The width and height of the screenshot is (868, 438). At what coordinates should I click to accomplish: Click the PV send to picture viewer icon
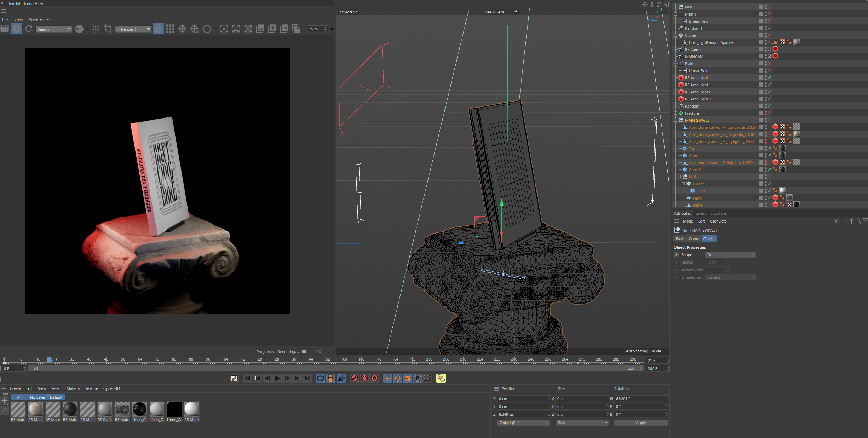284,29
